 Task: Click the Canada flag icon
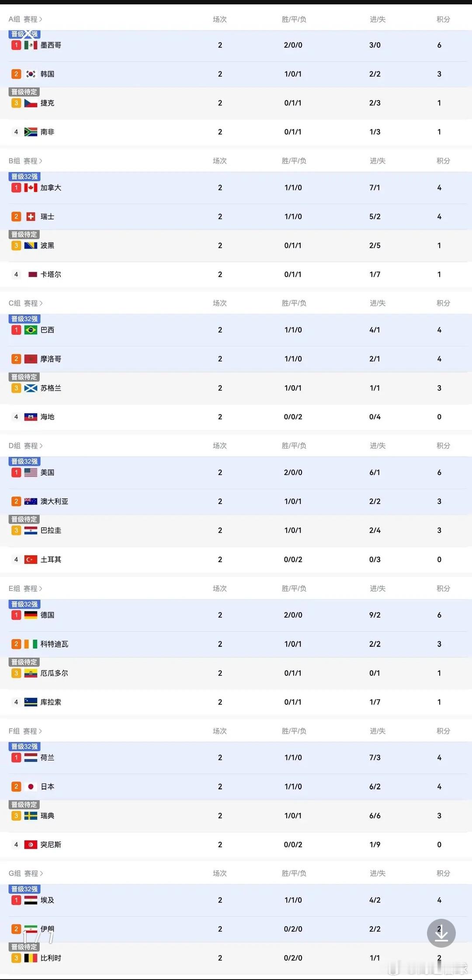click(x=31, y=188)
